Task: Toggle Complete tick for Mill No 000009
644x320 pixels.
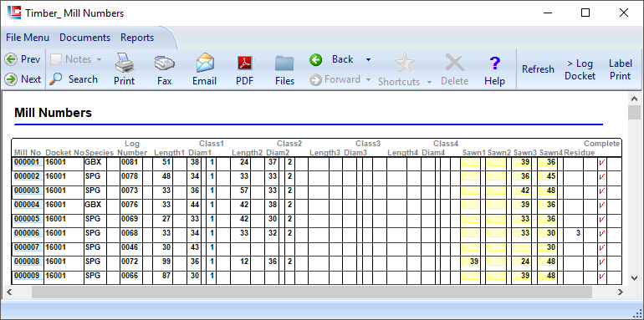Action: pos(602,276)
